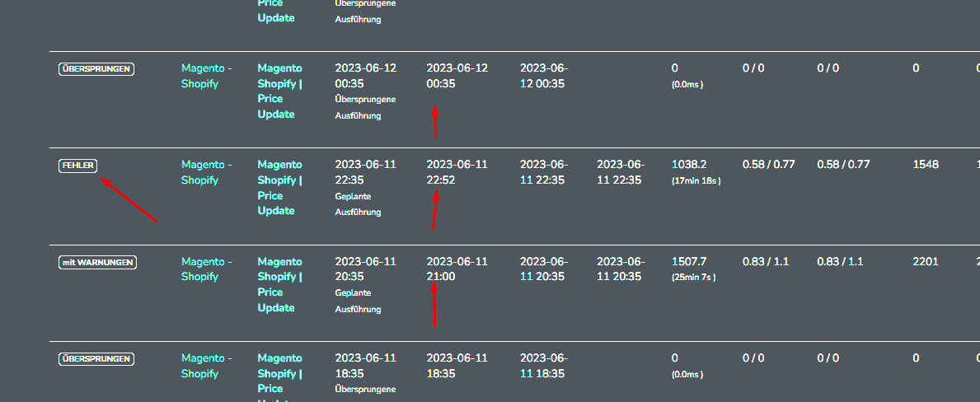The height and width of the screenshot is (402, 980).
Task: Open Magento - Shopify link in 18:35 row
Action: [x=207, y=366]
